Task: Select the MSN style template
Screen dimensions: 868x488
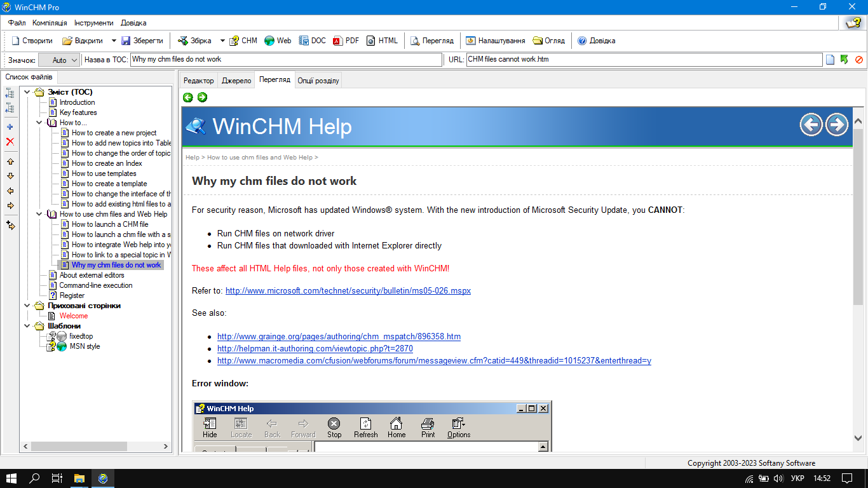Action: (85, 346)
